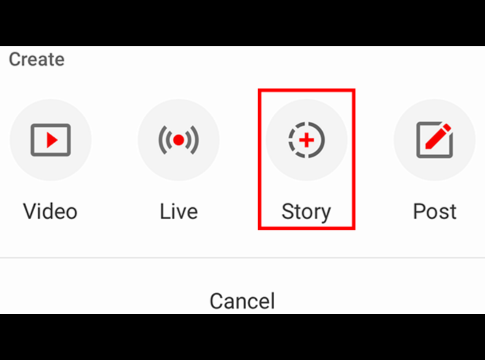
Task: Pick the "Post" text label
Action: pyautogui.click(x=435, y=211)
